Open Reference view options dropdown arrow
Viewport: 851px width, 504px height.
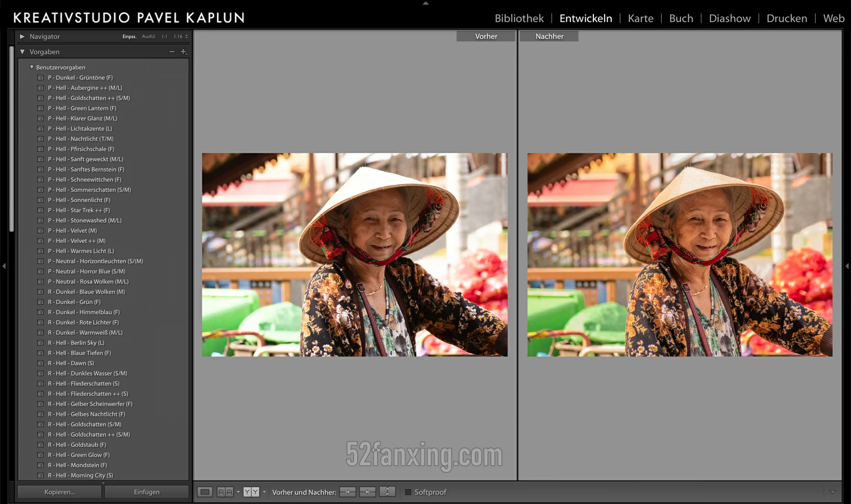tap(238, 492)
